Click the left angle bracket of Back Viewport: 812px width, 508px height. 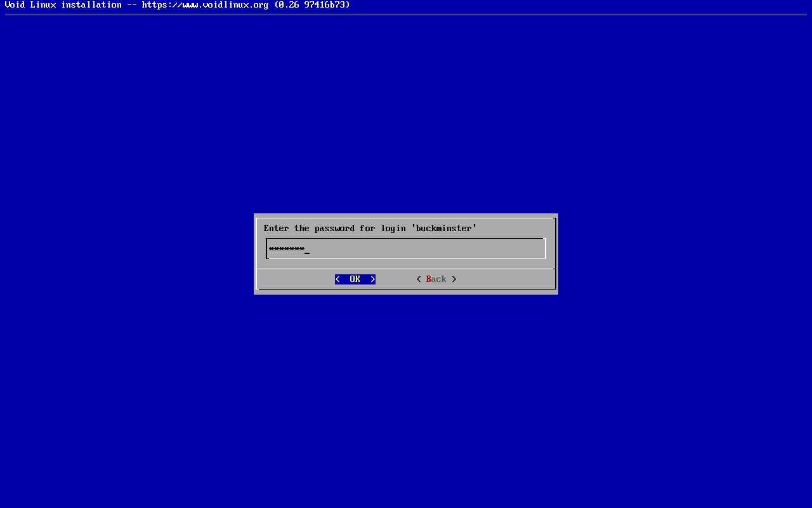coord(419,279)
